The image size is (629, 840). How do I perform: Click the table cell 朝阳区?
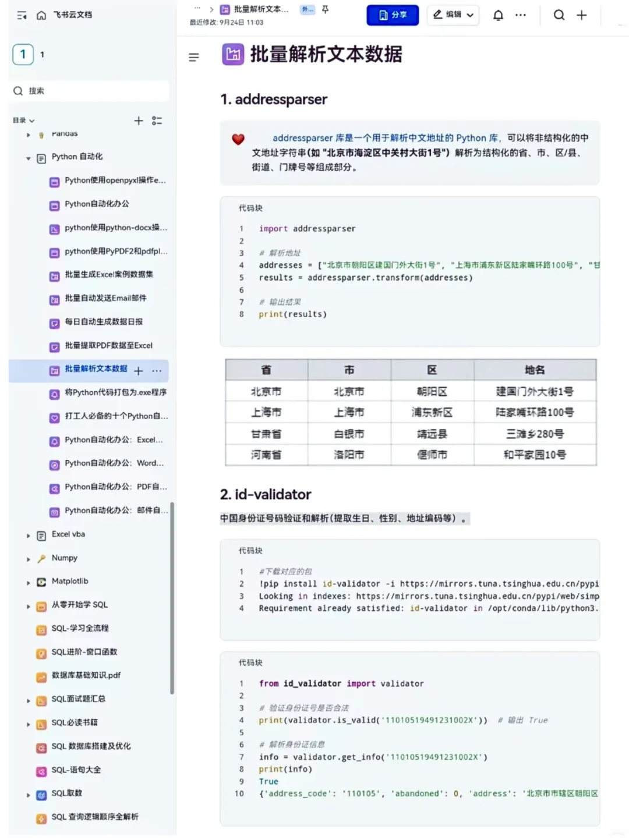click(432, 392)
